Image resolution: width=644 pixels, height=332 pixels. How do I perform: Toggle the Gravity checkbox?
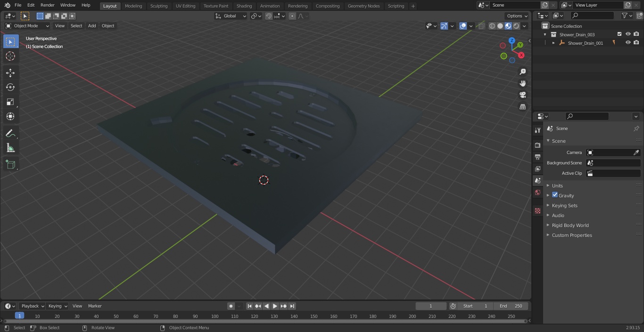555,195
